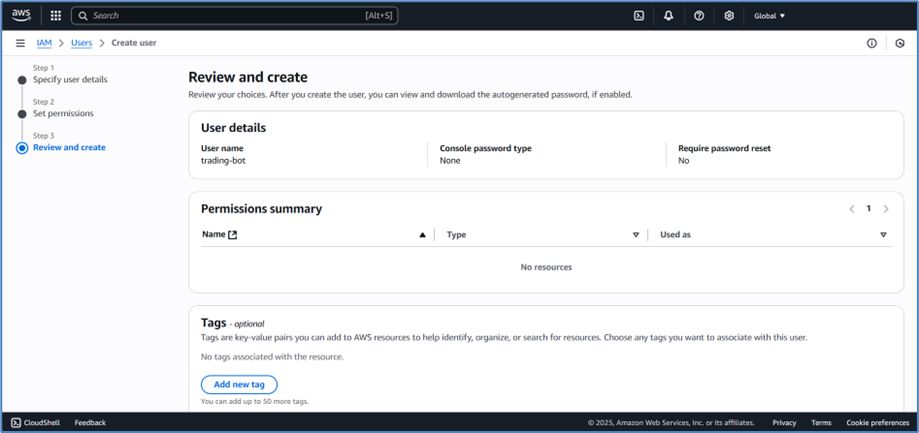Image resolution: width=919 pixels, height=433 pixels.
Task: Open the info panel icon
Action: click(871, 43)
